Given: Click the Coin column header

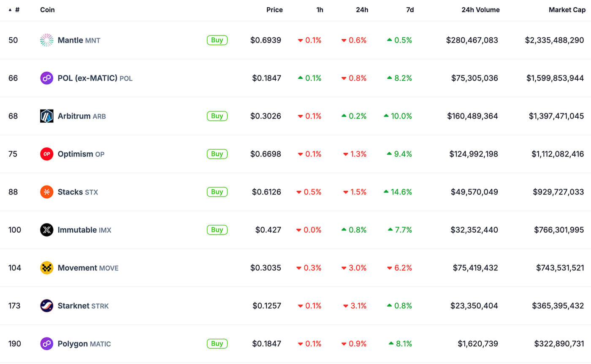Looking at the screenshot, I should (x=47, y=10).
